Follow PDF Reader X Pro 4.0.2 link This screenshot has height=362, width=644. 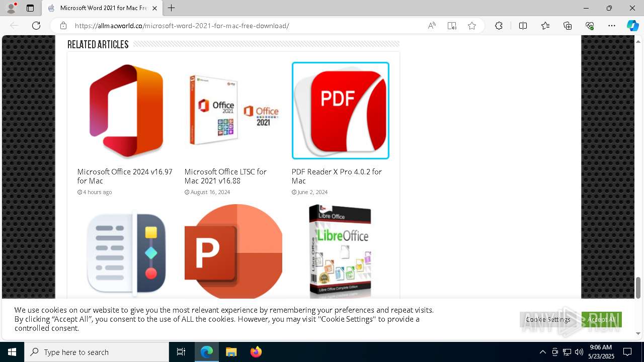tap(337, 176)
